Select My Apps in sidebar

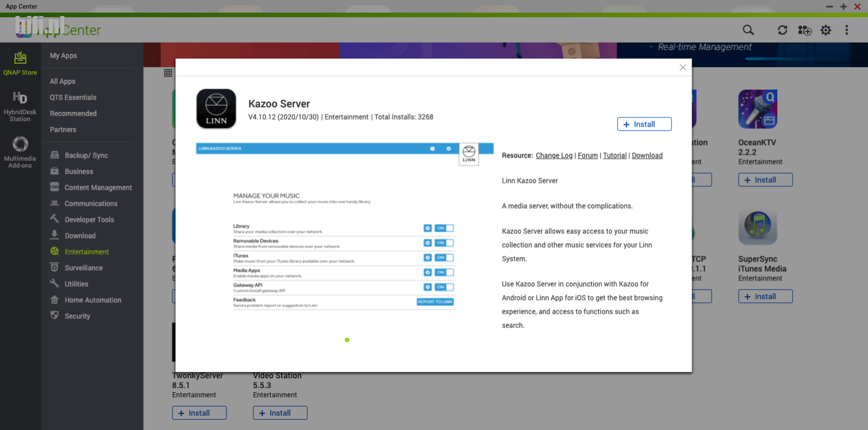(x=63, y=56)
